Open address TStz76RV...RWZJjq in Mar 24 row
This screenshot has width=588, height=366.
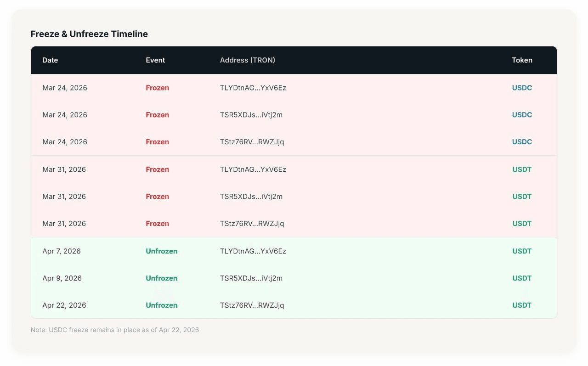click(252, 142)
